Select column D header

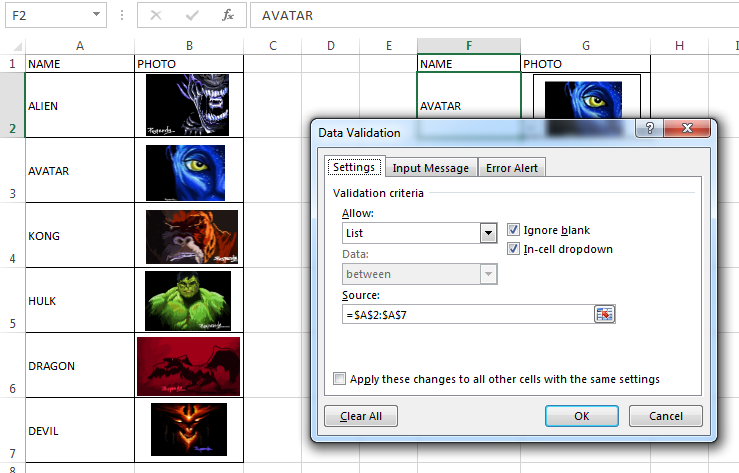[x=330, y=46]
